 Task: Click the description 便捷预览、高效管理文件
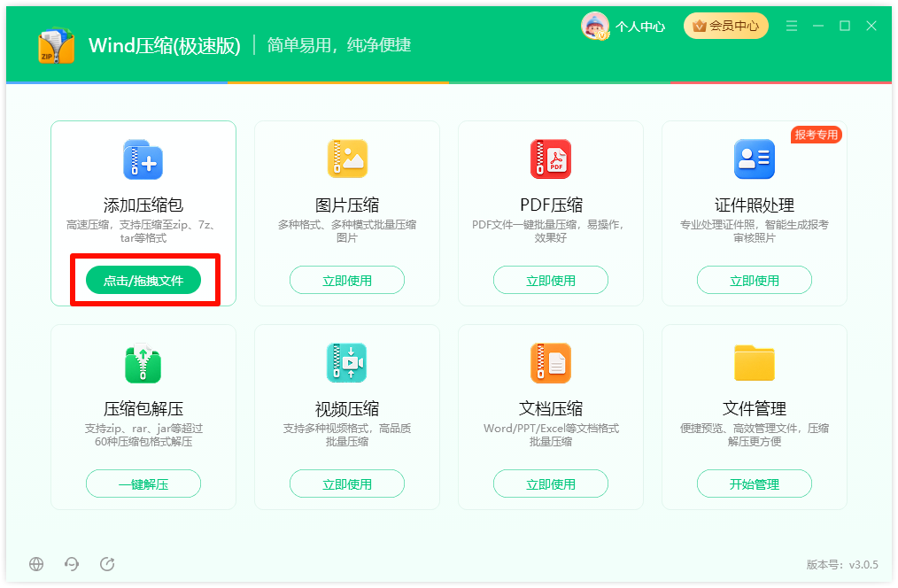[x=755, y=435]
